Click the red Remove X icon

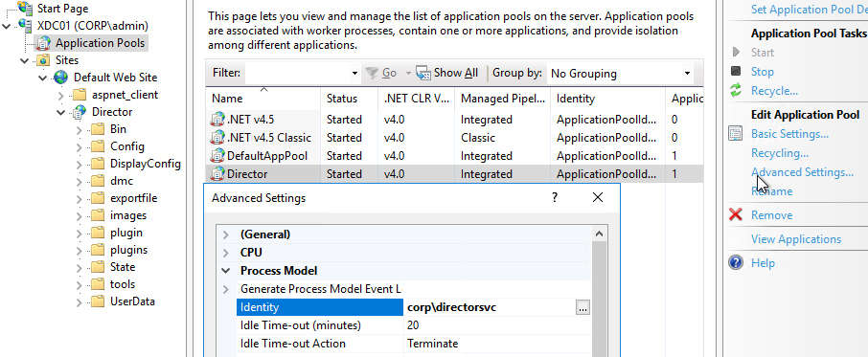pyautogui.click(x=736, y=215)
